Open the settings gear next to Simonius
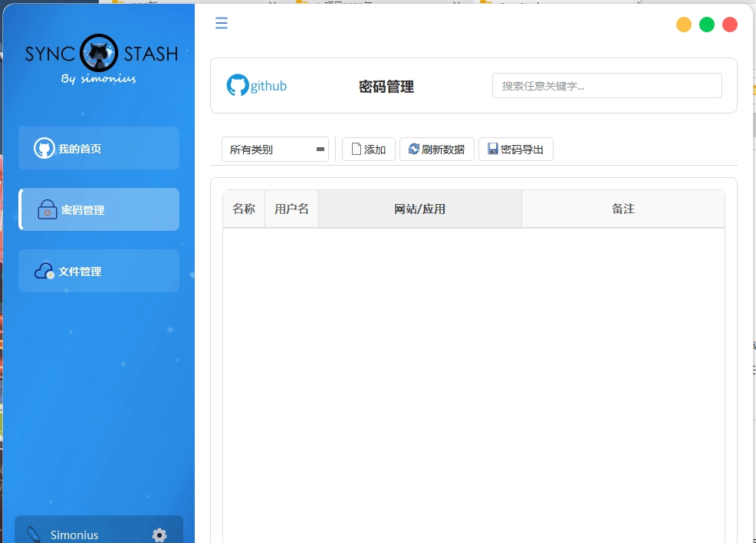The width and height of the screenshot is (756, 543). point(159,535)
